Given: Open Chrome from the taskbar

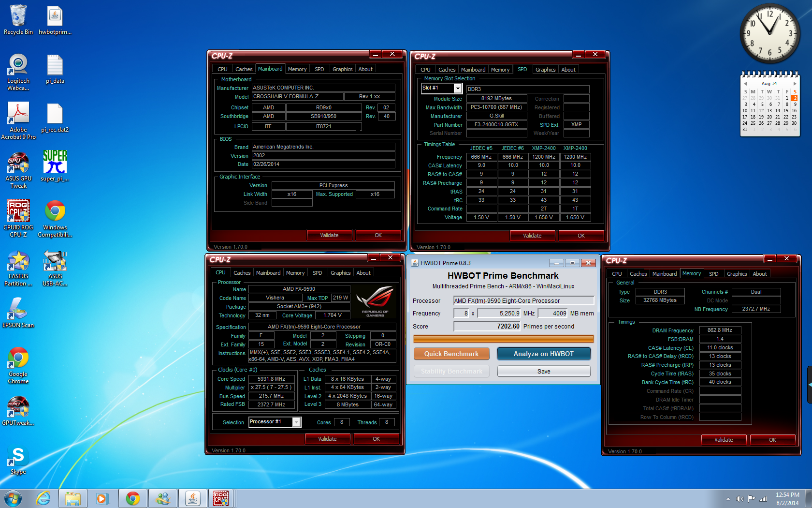Looking at the screenshot, I should tap(132, 498).
